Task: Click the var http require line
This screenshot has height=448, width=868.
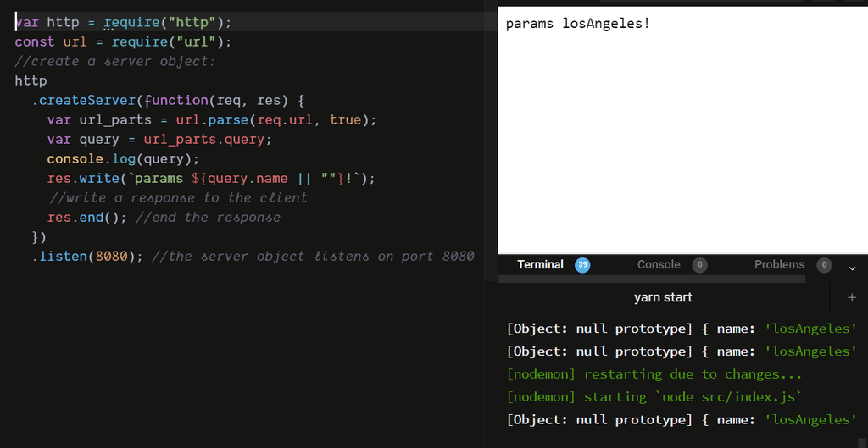Action: (x=123, y=23)
